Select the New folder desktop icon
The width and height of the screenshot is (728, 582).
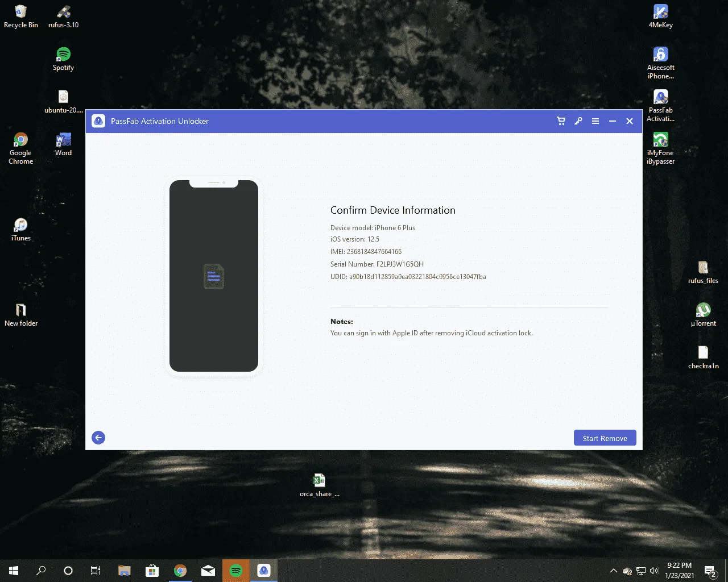pos(21,315)
